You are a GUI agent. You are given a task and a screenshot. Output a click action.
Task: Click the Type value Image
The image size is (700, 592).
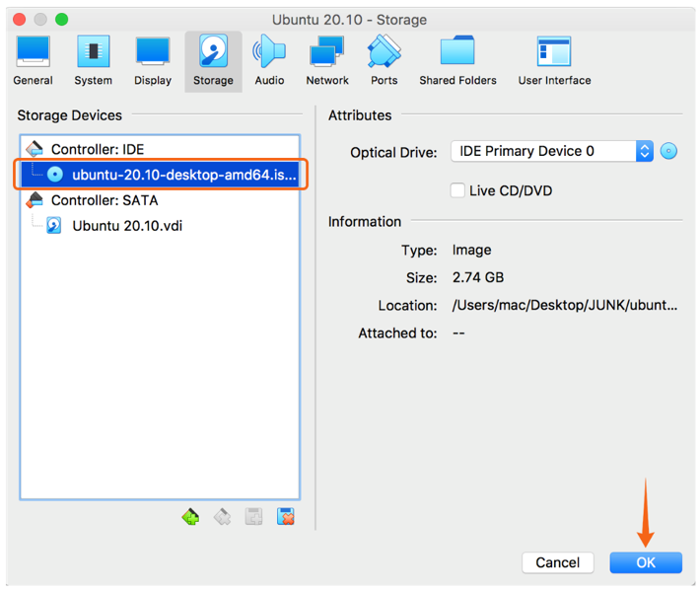pyautogui.click(x=471, y=250)
